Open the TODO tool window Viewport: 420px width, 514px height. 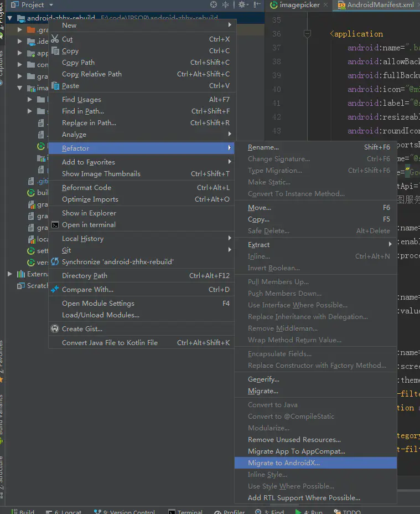pyautogui.click(x=348, y=511)
